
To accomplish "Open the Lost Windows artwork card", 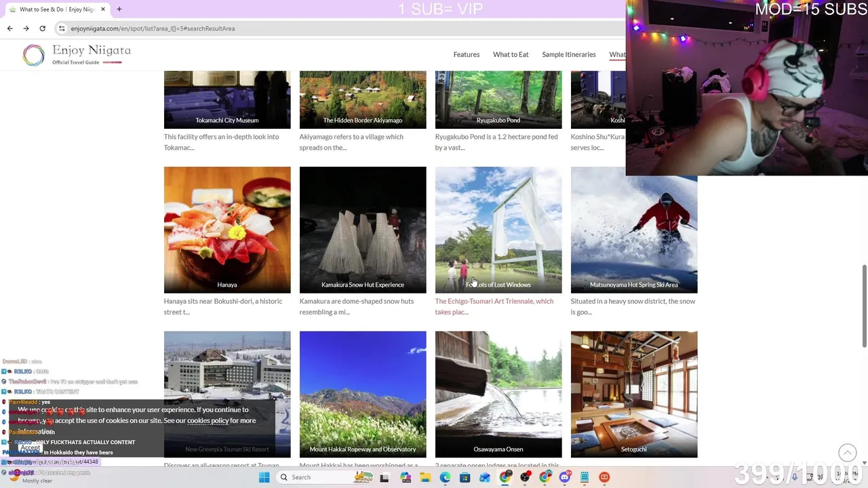I will 498,230.
